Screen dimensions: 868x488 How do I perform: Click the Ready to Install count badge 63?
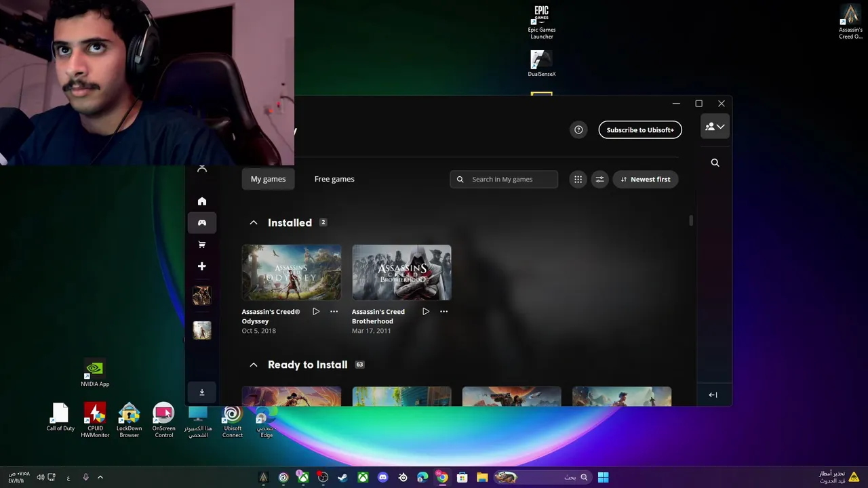[x=359, y=365]
